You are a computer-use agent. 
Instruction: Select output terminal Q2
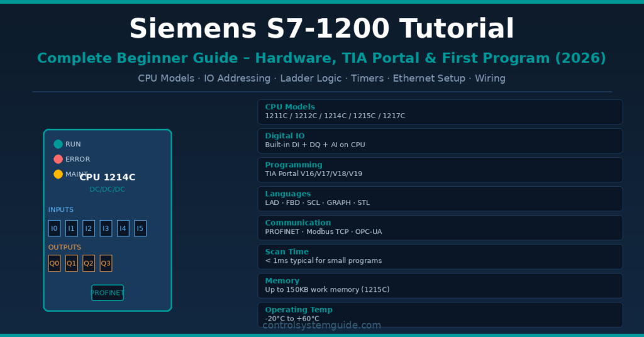(x=89, y=263)
